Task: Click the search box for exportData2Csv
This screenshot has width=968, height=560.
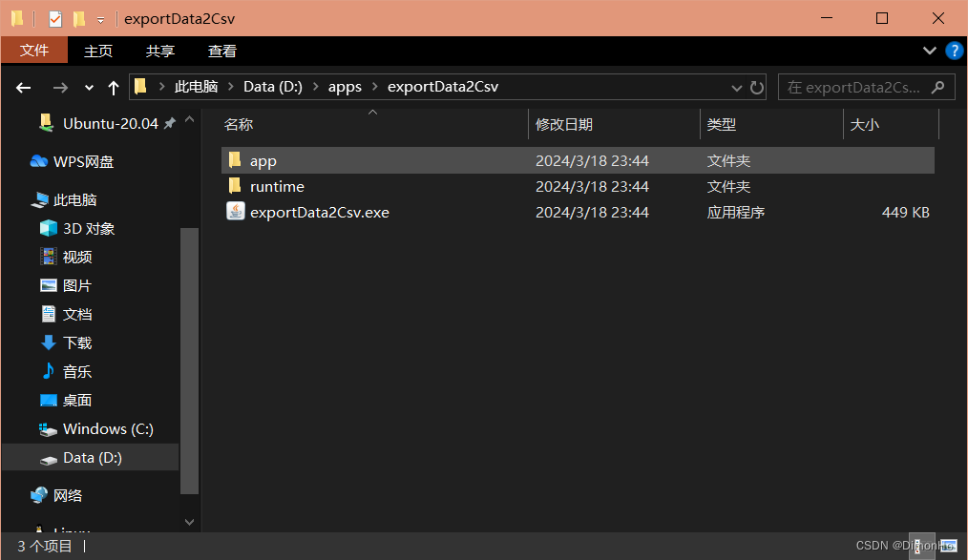Action: tap(866, 87)
